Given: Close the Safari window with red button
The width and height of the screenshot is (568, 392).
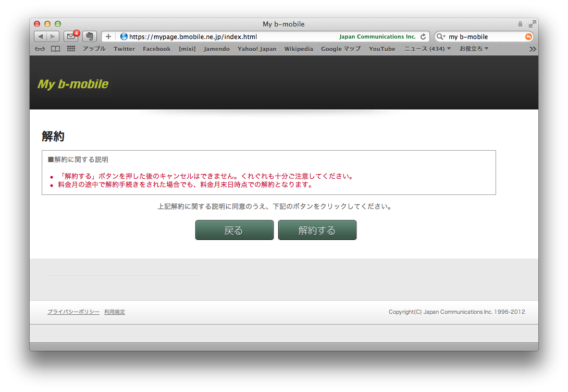Looking at the screenshot, I should click(x=37, y=24).
